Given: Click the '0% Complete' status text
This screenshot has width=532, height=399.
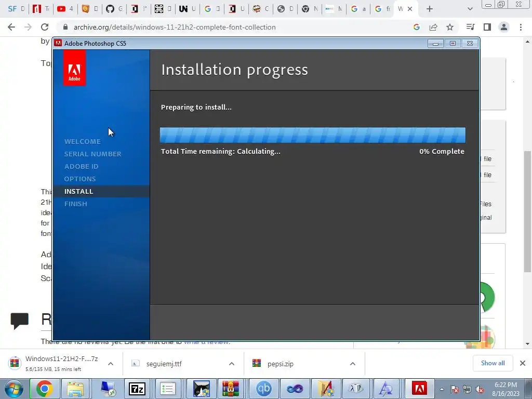Looking at the screenshot, I should pyautogui.click(x=442, y=151).
